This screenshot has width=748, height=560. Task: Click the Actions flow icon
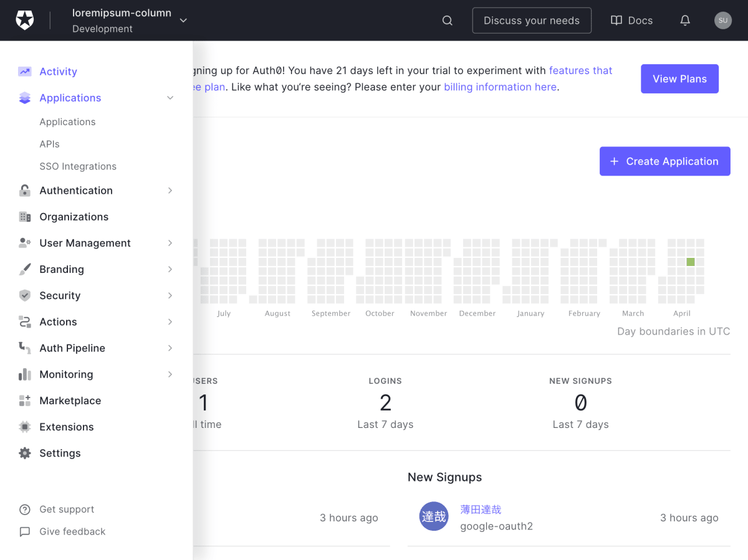(25, 321)
